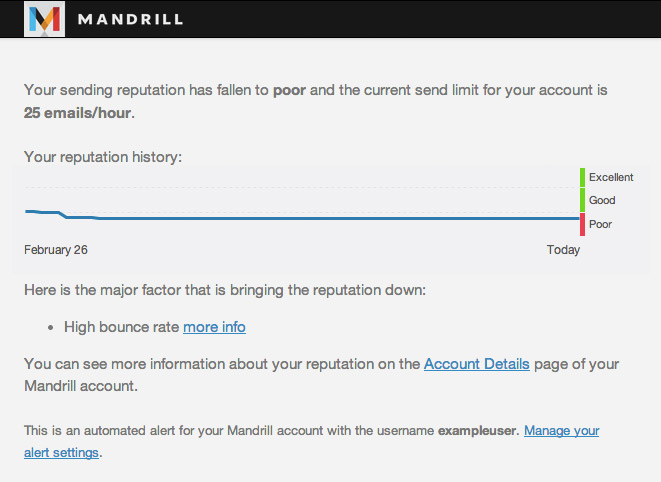Open the High bounce rate more info link
The width and height of the screenshot is (661, 482).
pyautogui.click(x=214, y=327)
